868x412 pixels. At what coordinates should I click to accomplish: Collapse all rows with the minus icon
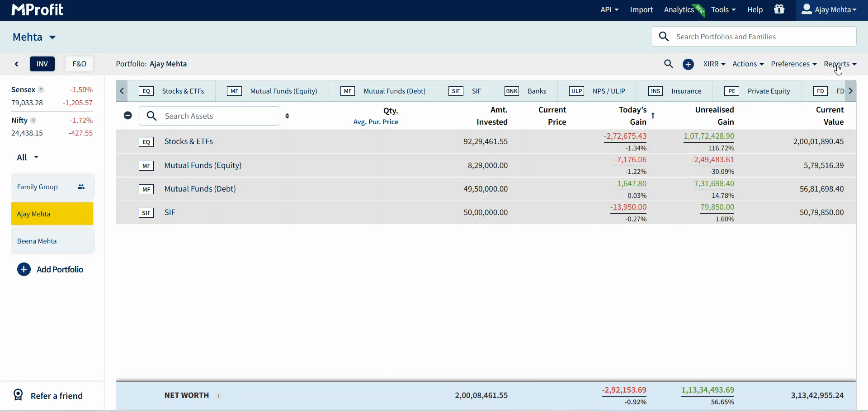coord(128,116)
